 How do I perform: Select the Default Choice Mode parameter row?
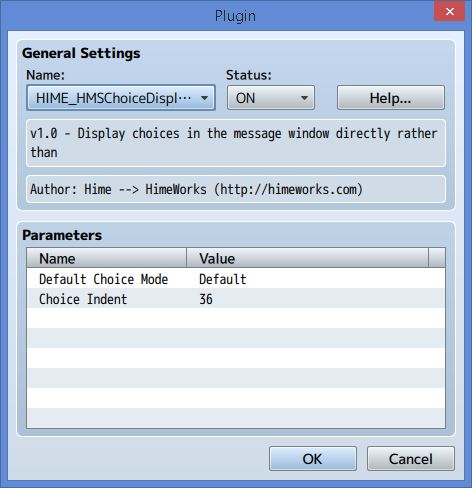pyautogui.click(x=236, y=278)
